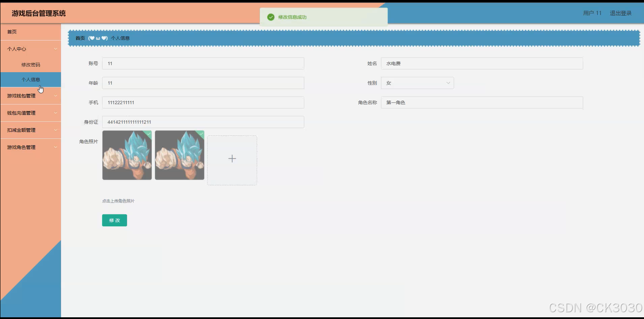Expand the 扣减金额管理 sidebar section

[31, 130]
